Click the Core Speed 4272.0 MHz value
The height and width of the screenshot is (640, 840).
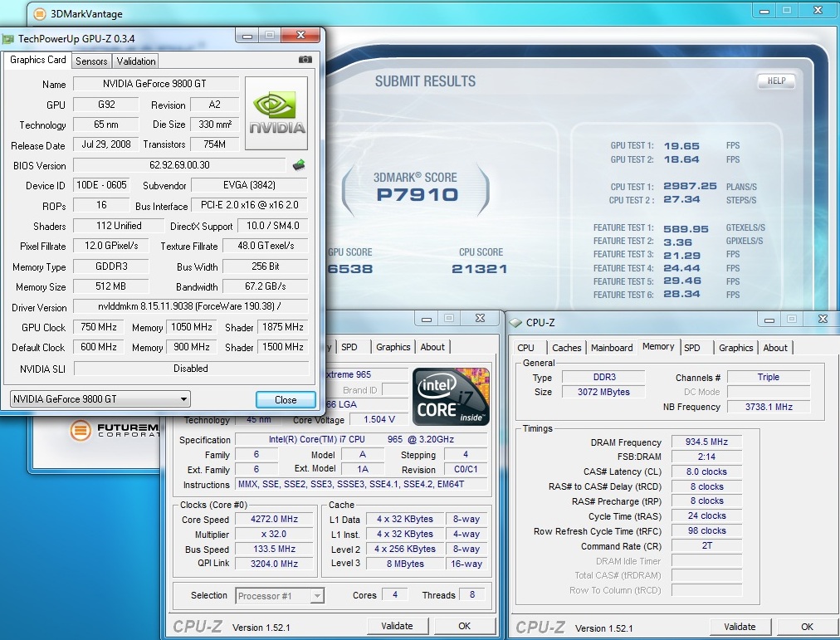[274, 519]
